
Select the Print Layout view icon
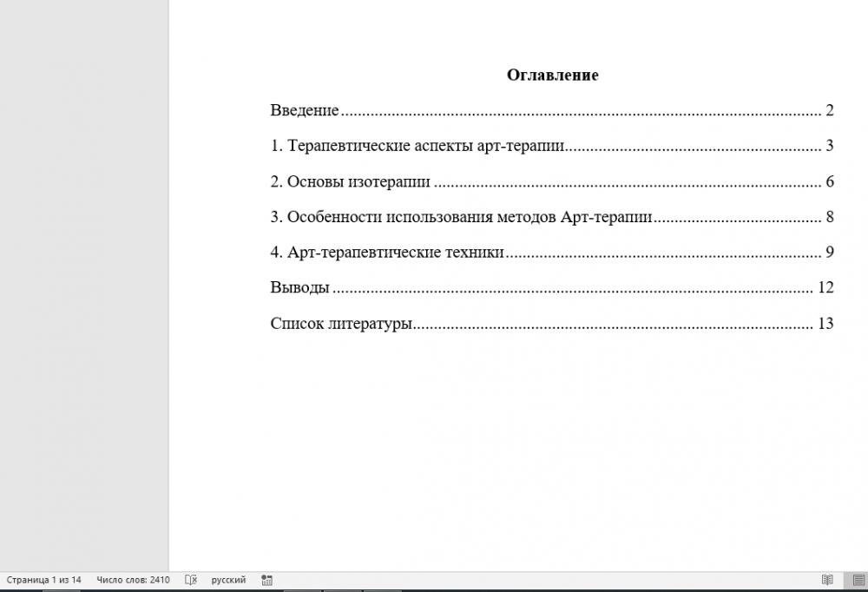858,580
